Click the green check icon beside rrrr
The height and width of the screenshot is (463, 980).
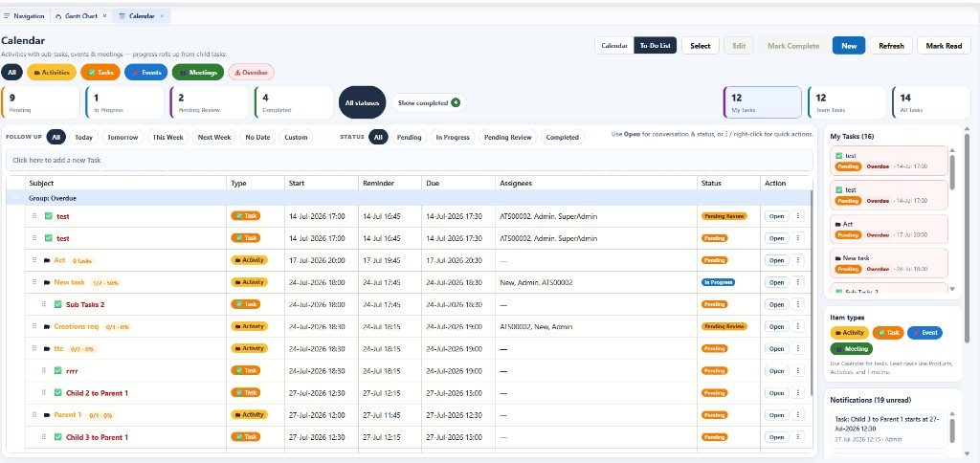(58, 370)
